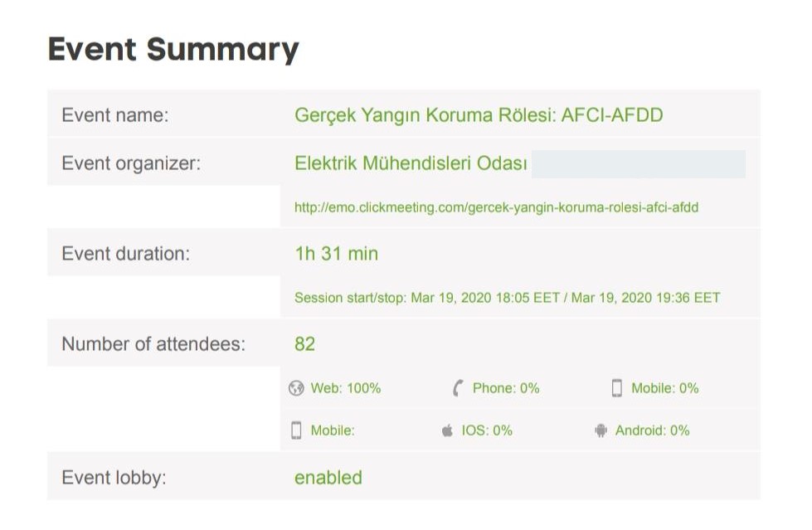This screenshot has width=812, height=530.
Task: Click the Android robot icon
Action: point(600,430)
